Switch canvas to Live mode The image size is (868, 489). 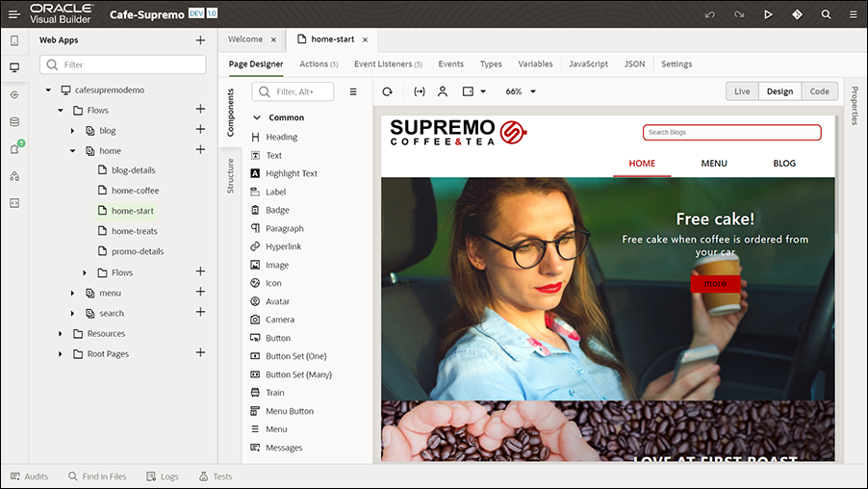point(742,91)
